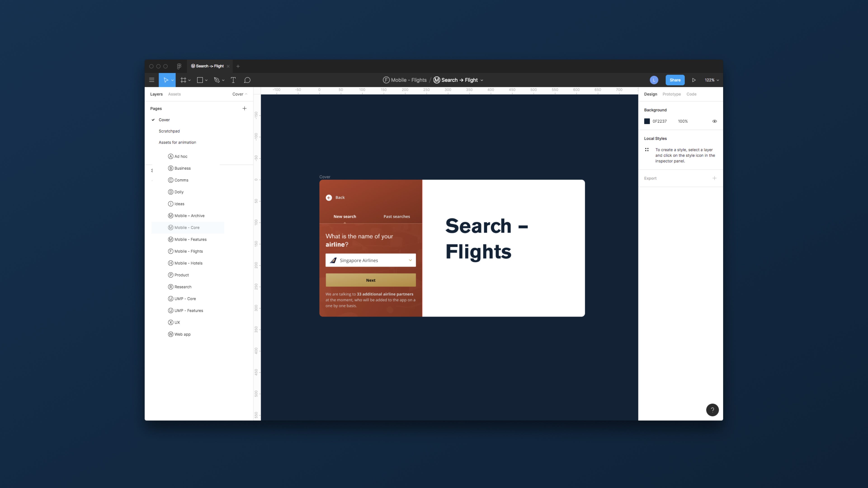Screen dimensions: 868x488
Task: Present prototype with play icon
Action: pyautogui.click(x=694, y=80)
